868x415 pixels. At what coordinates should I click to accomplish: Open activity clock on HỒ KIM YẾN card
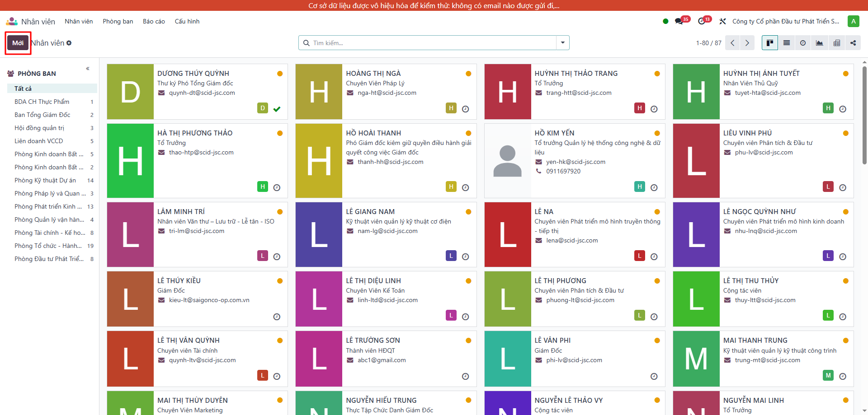pyautogui.click(x=654, y=187)
